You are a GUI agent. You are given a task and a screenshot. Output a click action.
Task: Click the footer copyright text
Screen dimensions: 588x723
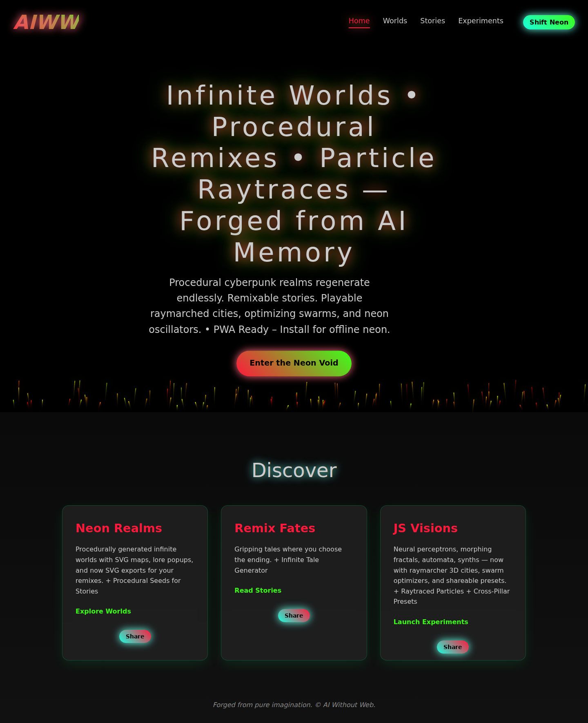(x=294, y=705)
